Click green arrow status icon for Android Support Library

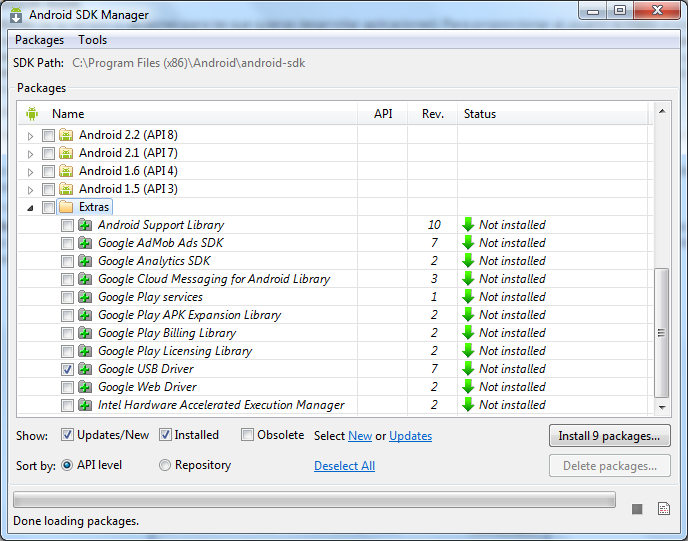[468, 225]
